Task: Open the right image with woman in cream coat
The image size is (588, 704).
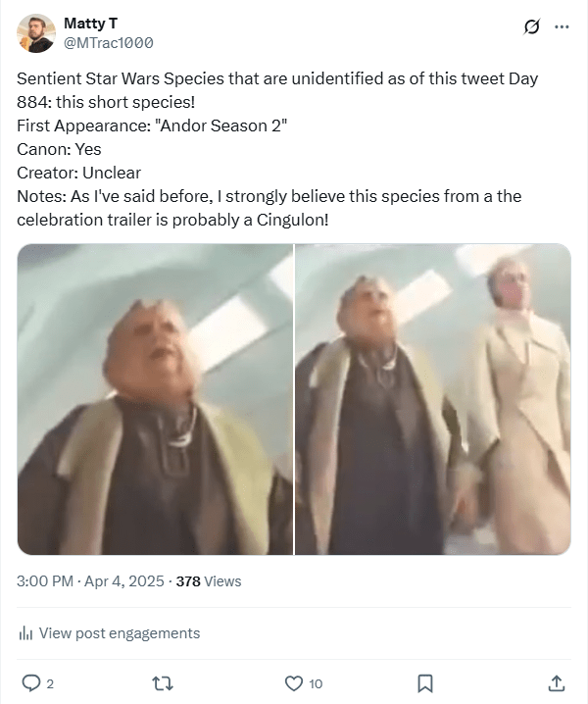Action: click(x=432, y=399)
